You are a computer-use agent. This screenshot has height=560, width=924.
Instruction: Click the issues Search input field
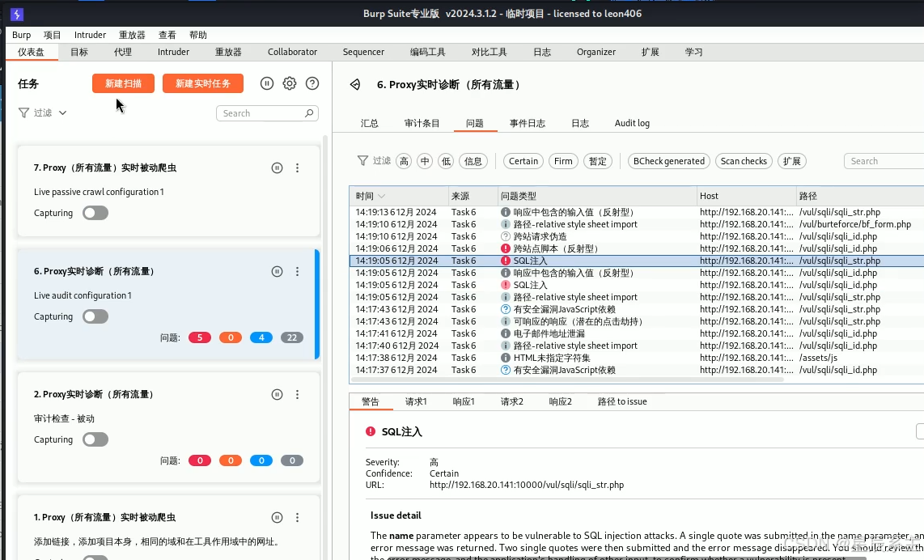[884, 161]
